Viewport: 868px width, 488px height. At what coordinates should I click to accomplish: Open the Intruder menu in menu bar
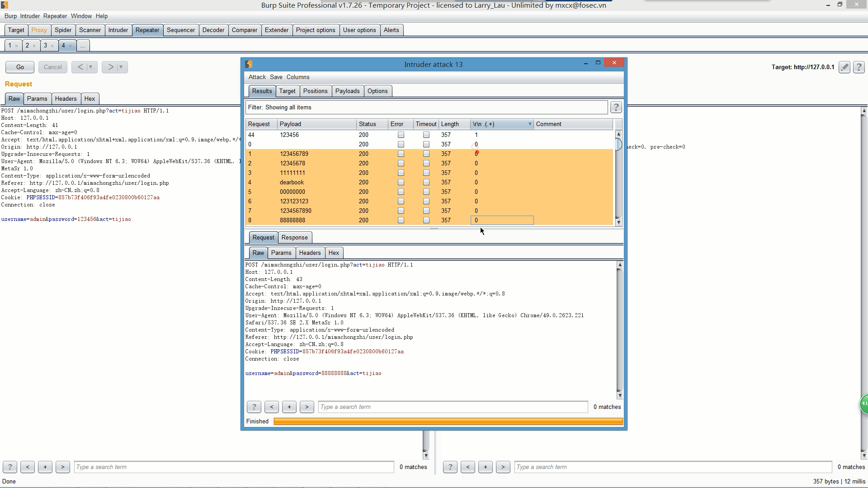click(x=30, y=16)
